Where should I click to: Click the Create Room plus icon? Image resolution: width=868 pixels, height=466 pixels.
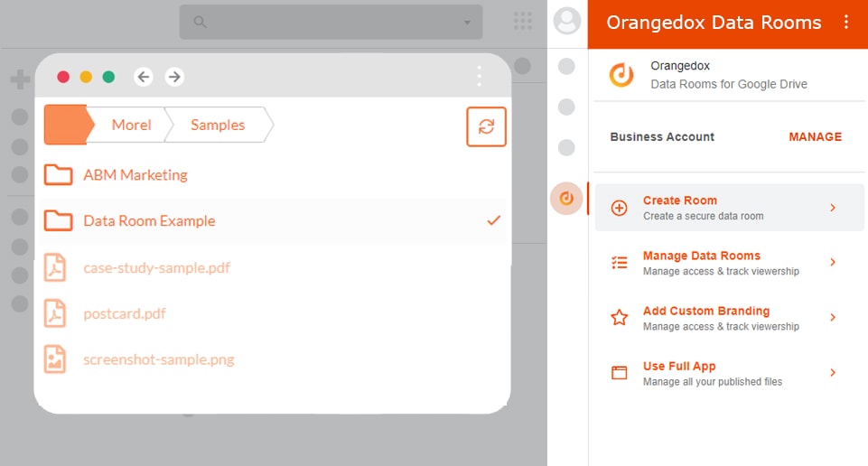click(619, 208)
